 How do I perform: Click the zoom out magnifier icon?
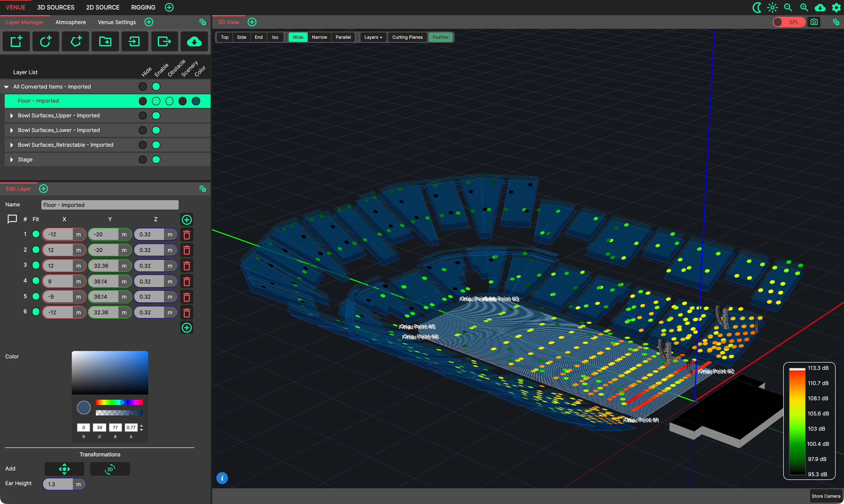click(788, 8)
